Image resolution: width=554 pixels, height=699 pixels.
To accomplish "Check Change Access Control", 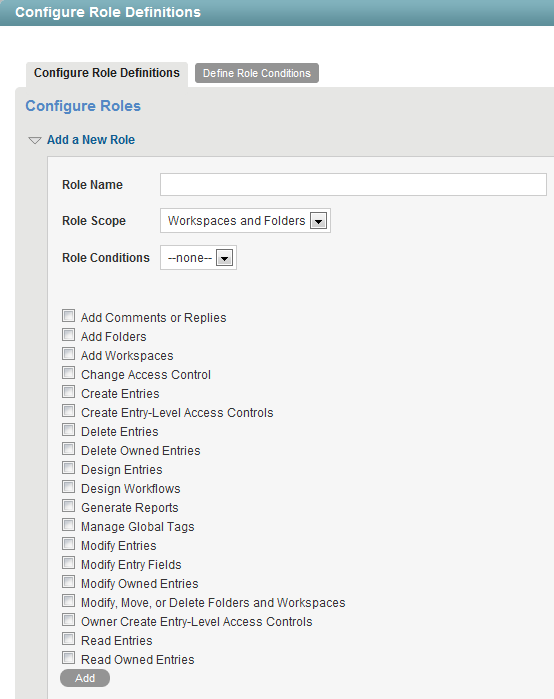I will click(x=68, y=373).
